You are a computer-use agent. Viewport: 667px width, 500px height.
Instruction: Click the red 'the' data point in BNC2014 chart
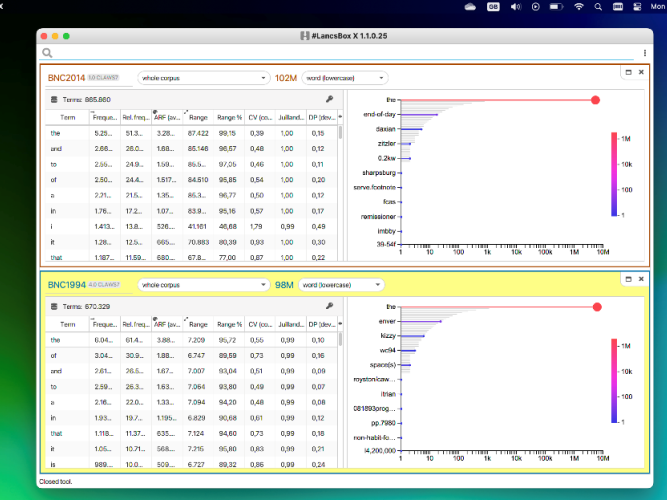[x=595, y=100]
